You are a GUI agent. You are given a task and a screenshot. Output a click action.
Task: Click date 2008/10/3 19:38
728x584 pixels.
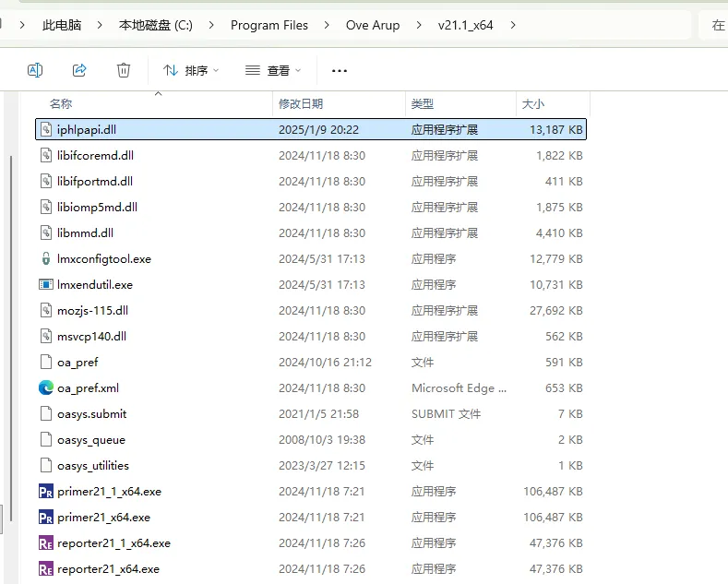[x=322, y=440]
